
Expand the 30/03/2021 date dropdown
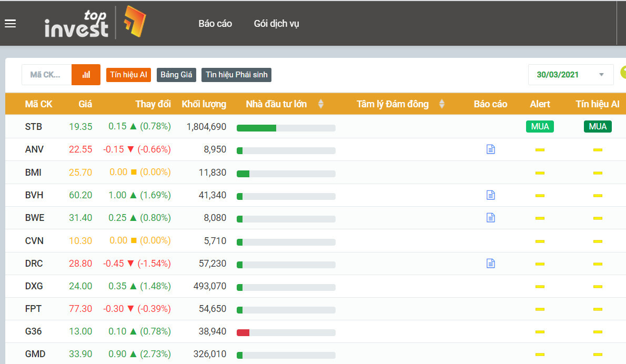(x=601, y=75)
